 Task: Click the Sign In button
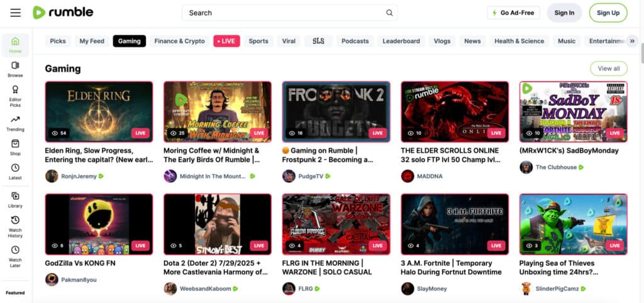coord(564,13)
